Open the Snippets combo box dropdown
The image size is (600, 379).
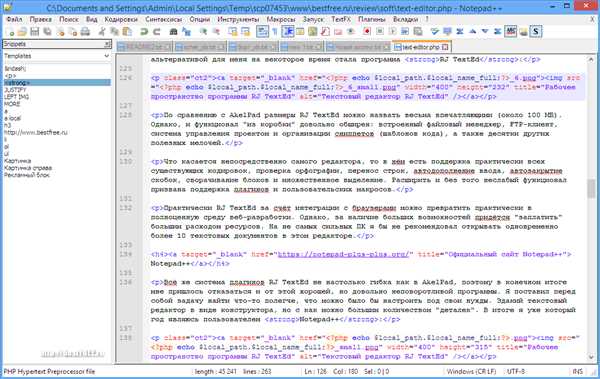[107, 44]
